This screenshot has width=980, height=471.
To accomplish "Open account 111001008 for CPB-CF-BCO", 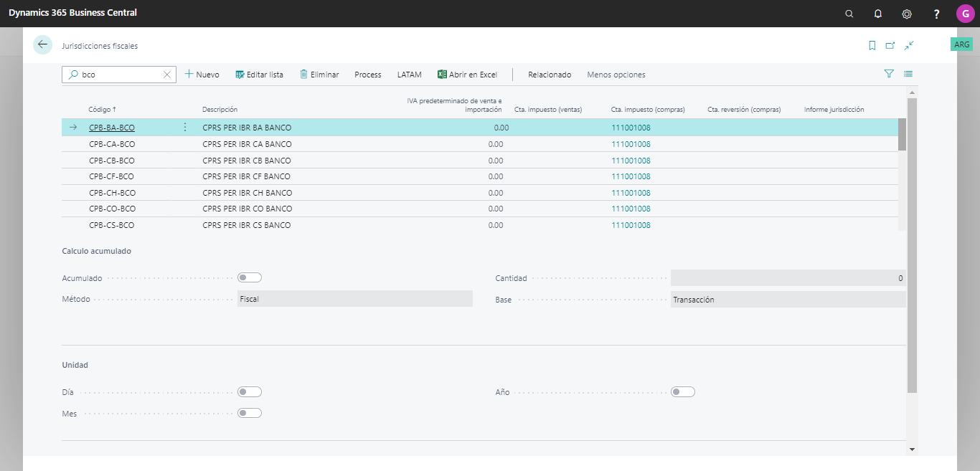I will (x=631, y=176).
